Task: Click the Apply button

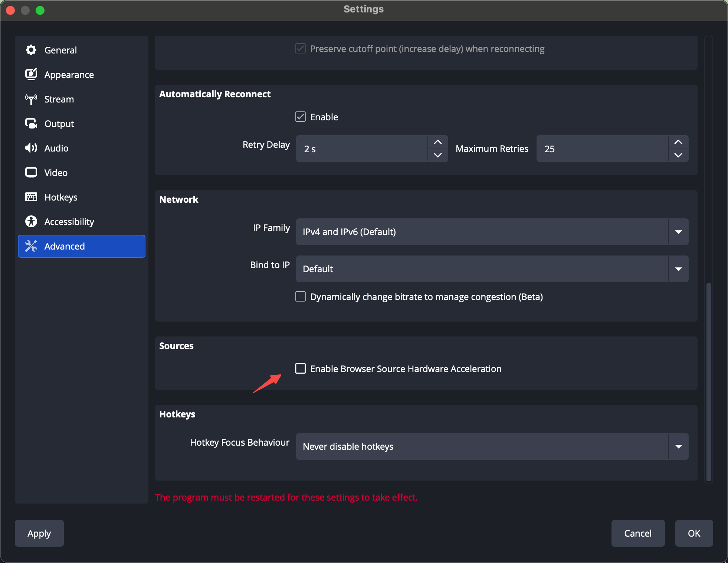Action: click(x=39, y=533)
